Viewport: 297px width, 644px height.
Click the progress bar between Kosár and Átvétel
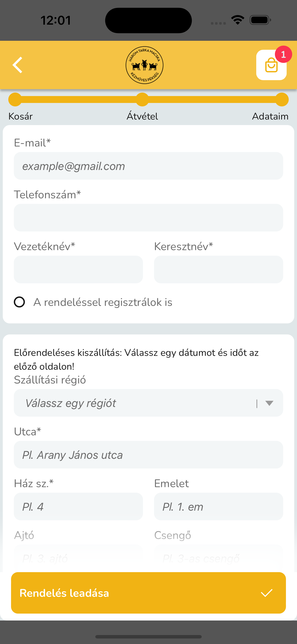[79, 100]
